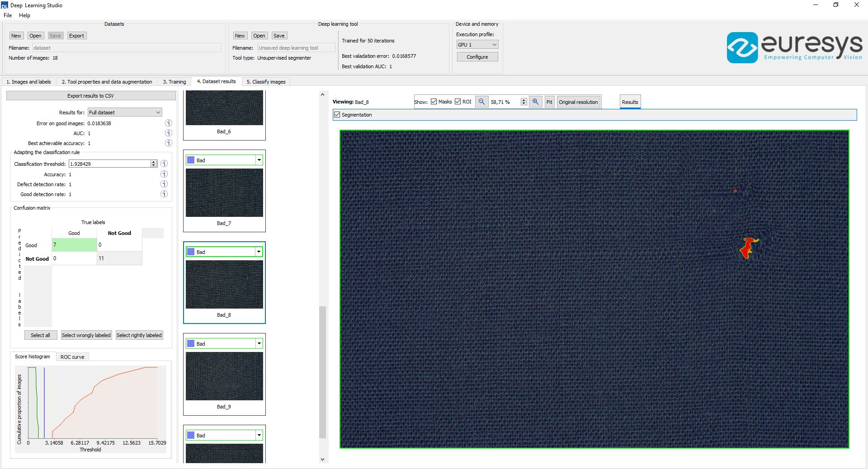
Task: Expand the Results for Full dataset dropdown
Action: pyautogui.click(x=125, y=113)
